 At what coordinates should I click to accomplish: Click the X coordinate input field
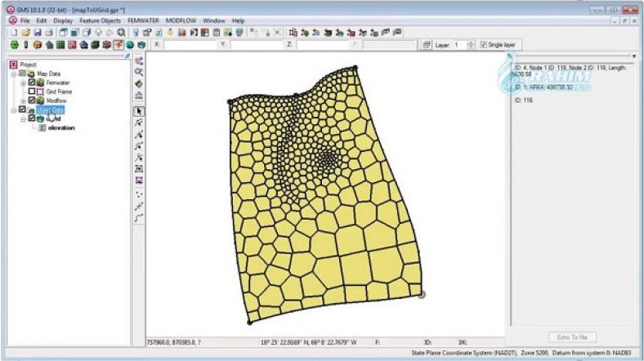[x=190, y=44]
